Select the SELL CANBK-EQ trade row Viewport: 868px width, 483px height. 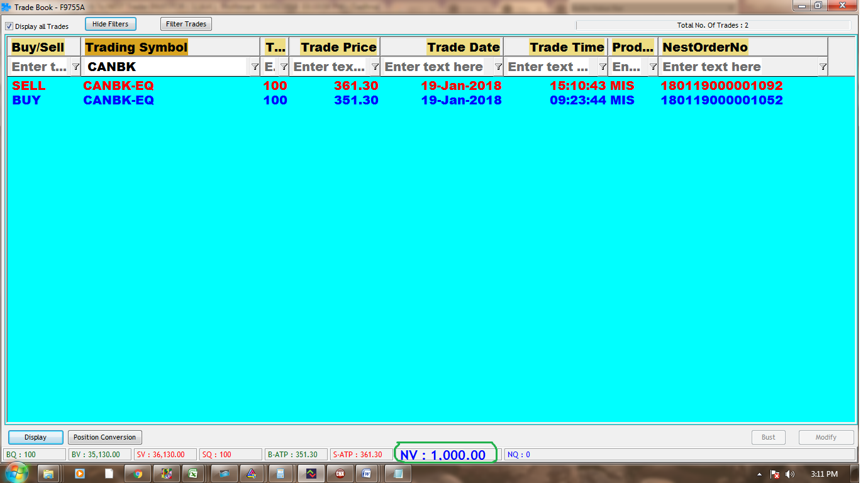coord(377,86)
